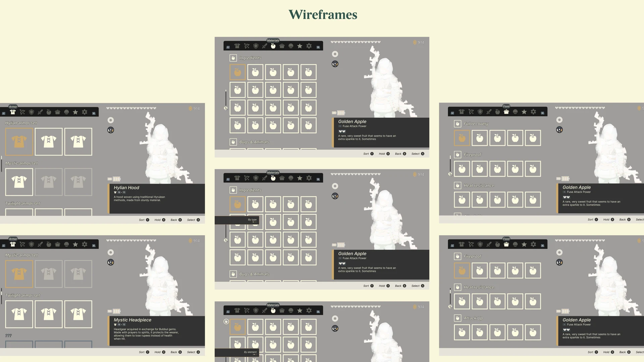This screenshot has height=362, width=644.
Task: Select the Armor shirt tab in Hylian Hood wireframe
Action: 13,112
